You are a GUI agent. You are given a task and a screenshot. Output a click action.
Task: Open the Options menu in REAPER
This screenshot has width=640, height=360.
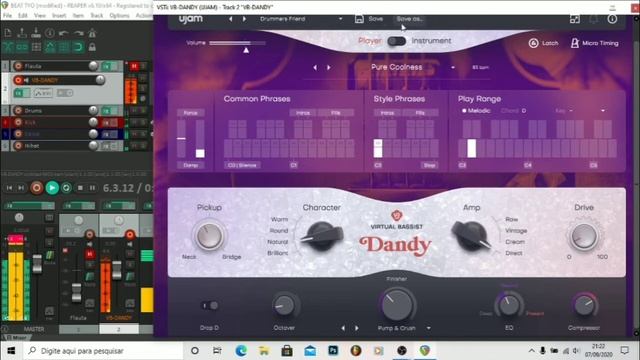119,16
